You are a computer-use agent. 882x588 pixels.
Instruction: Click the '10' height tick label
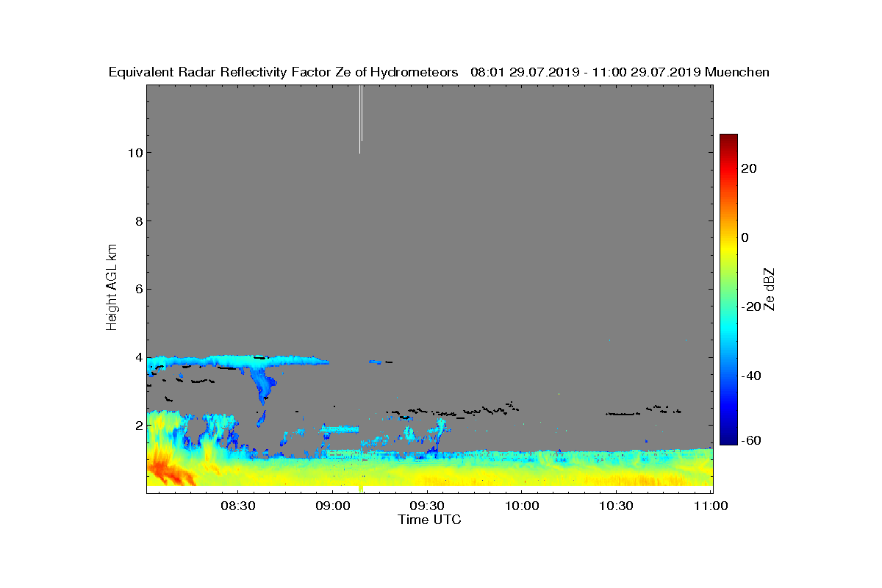[x=134, y=153]
